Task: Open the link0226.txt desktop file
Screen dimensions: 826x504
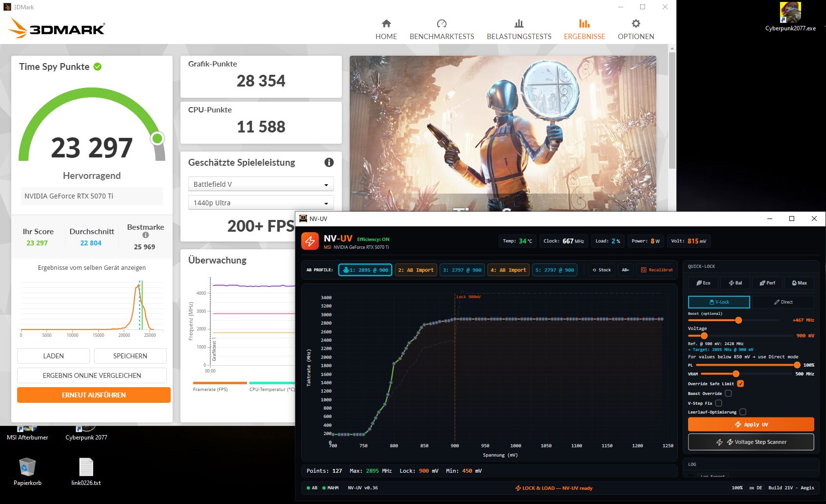Action: pos(86,472)
